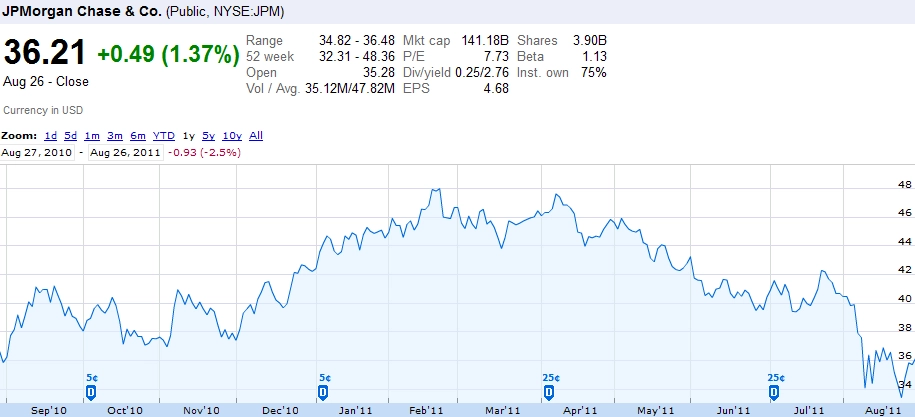Set chart zoom to 10y
The height and width of the screenshot is (417, 915).
coord(232,136)
